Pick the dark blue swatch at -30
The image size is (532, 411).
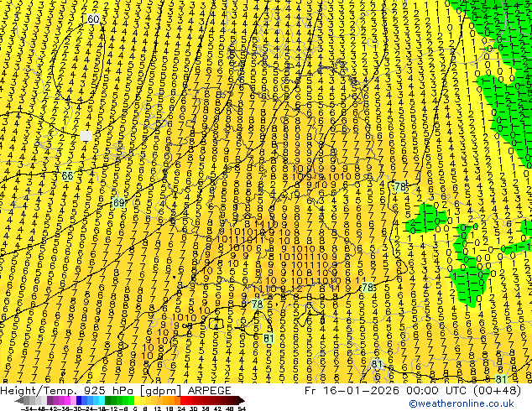(79, 400)
